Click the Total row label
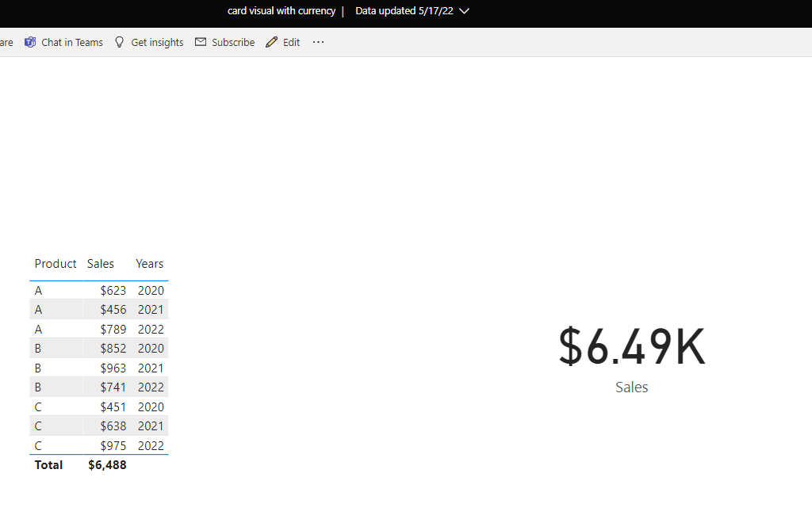The width and height of the screenshot is (812, 519). 48,465
